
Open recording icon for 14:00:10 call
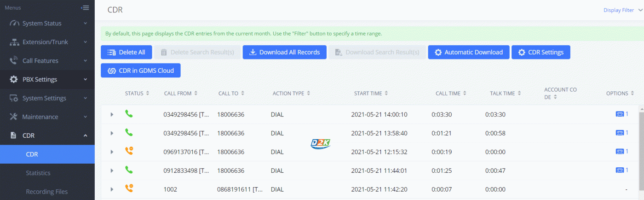point(619,114)
